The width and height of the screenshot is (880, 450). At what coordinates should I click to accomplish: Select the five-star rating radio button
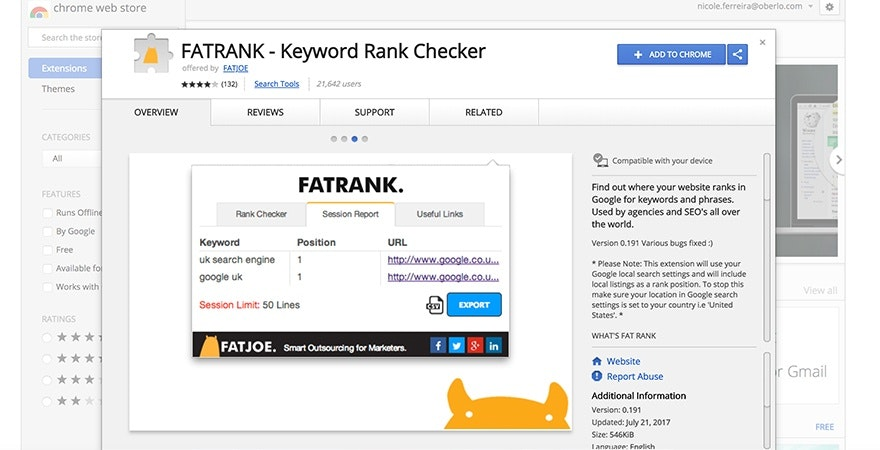tap(47, 337)
